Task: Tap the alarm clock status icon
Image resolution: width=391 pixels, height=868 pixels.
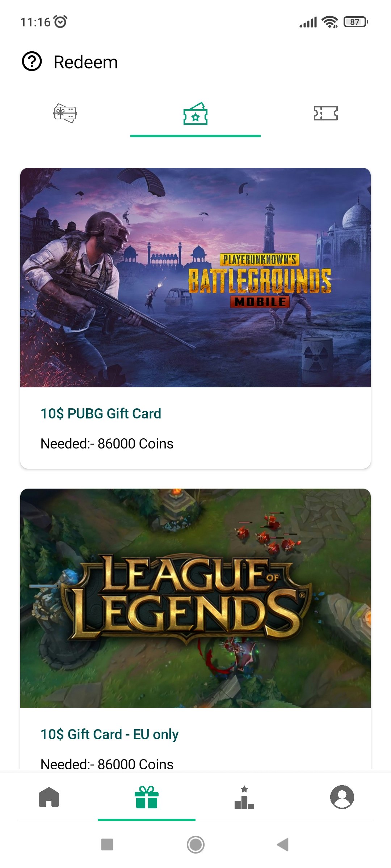Action: tap(60, 22)
